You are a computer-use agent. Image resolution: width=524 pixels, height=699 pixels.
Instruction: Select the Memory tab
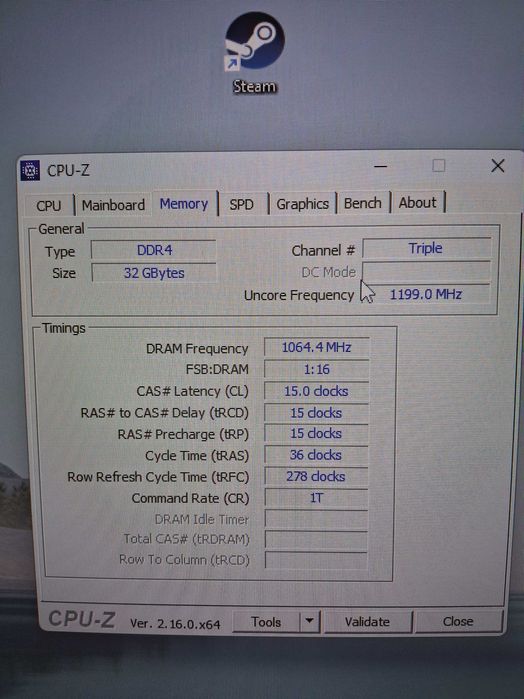tap(184, 204)
